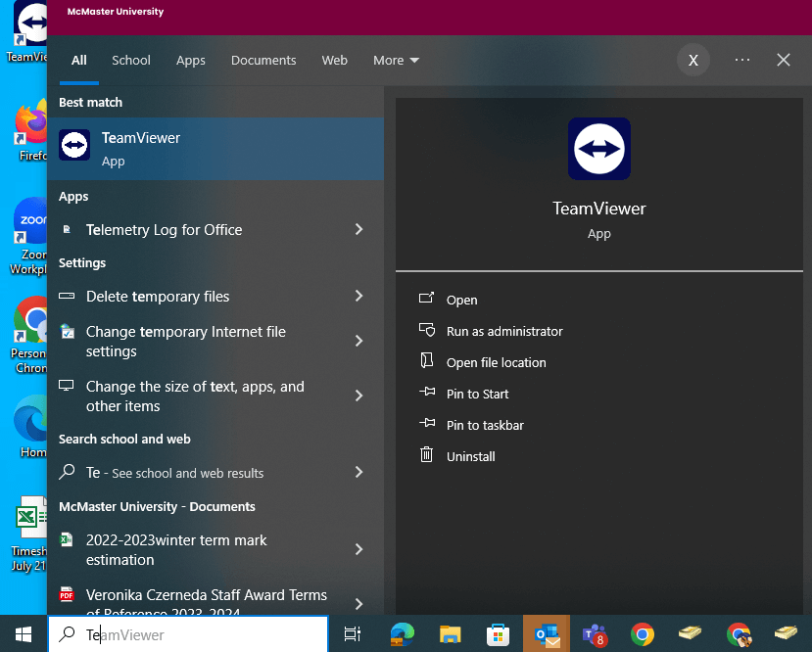Close the search panel

point(784,60)
